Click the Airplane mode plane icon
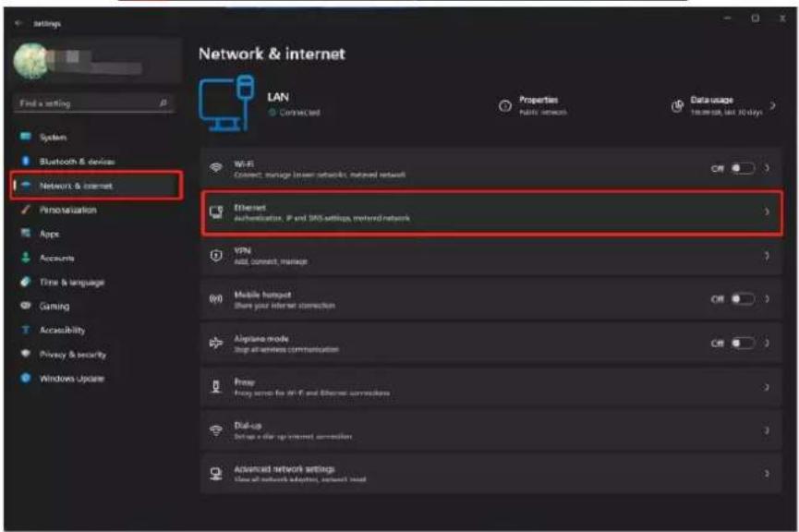This screenshot has width=799, height=532. pyautogui.click(x=216, y=343)
